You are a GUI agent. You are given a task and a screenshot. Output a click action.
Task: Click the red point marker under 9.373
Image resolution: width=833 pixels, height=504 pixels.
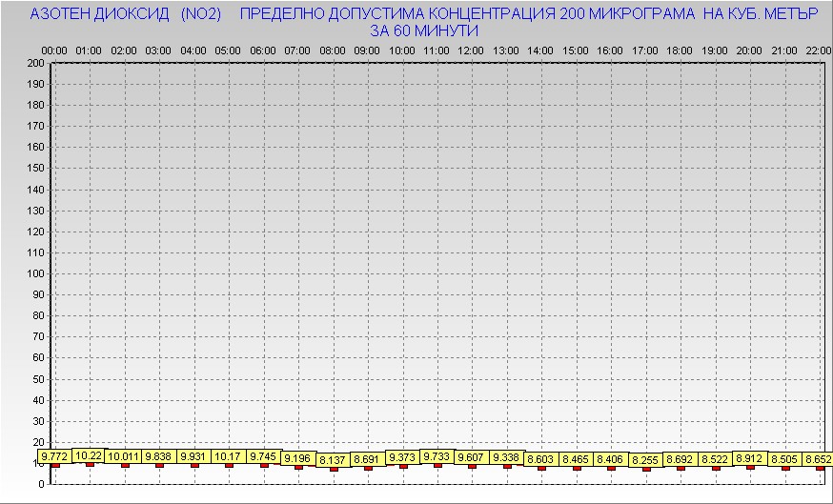(x=402, y=466)
